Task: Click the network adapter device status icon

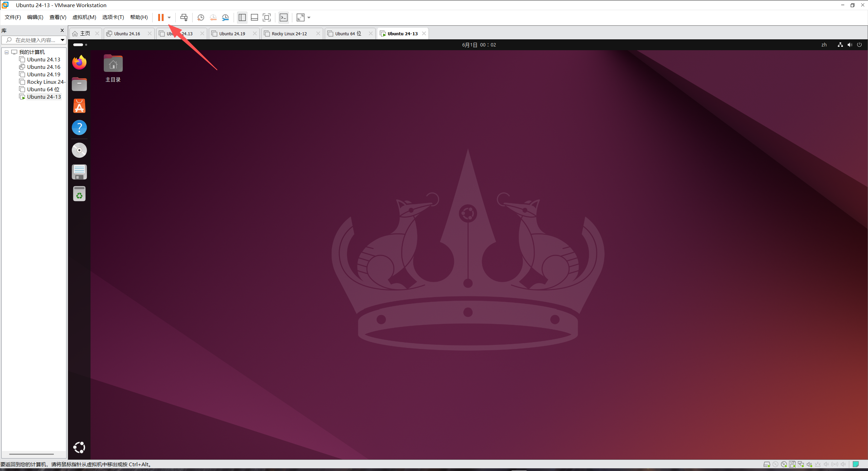Action: (x=801, y=464)
